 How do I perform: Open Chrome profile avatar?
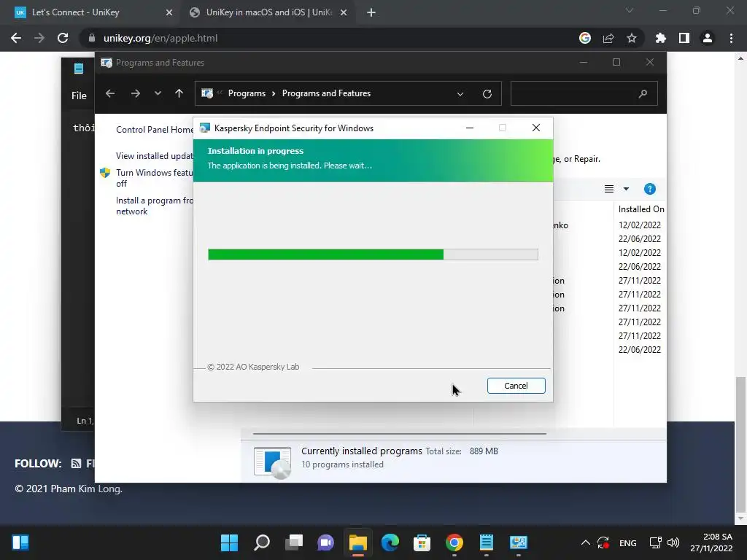pyautogui.click(x=708, y=38)
